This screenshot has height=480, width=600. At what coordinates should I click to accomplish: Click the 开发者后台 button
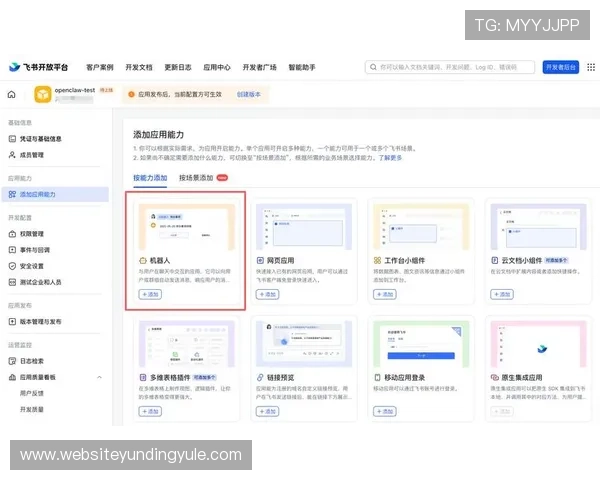point(561,67)
